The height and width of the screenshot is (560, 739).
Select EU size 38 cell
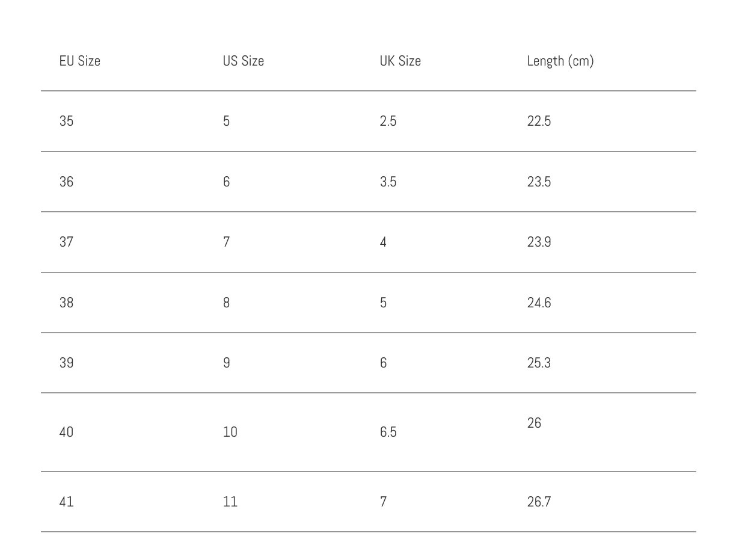(66, 303)
